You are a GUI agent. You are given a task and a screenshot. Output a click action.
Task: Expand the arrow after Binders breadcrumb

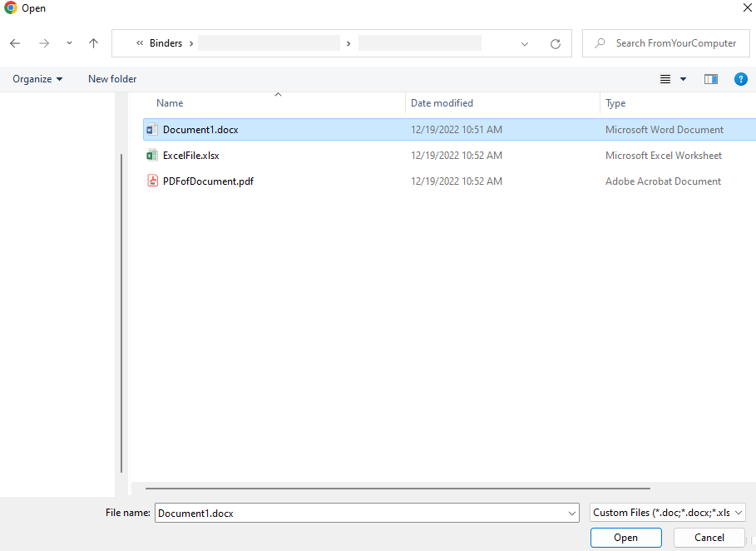pos(191,43)
